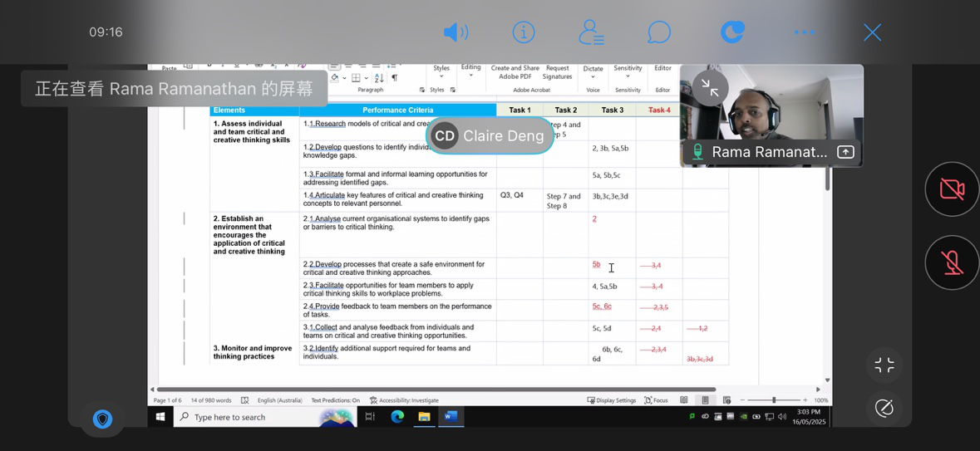Click the shield security icon

[x=102, y=419]
